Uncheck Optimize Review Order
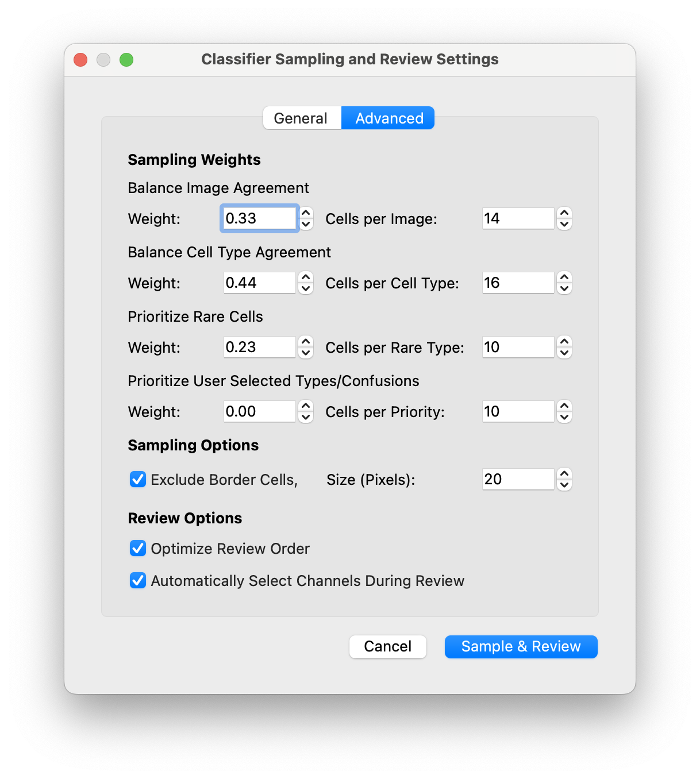The height and width of the screenshot is (779, 700). 138,549
